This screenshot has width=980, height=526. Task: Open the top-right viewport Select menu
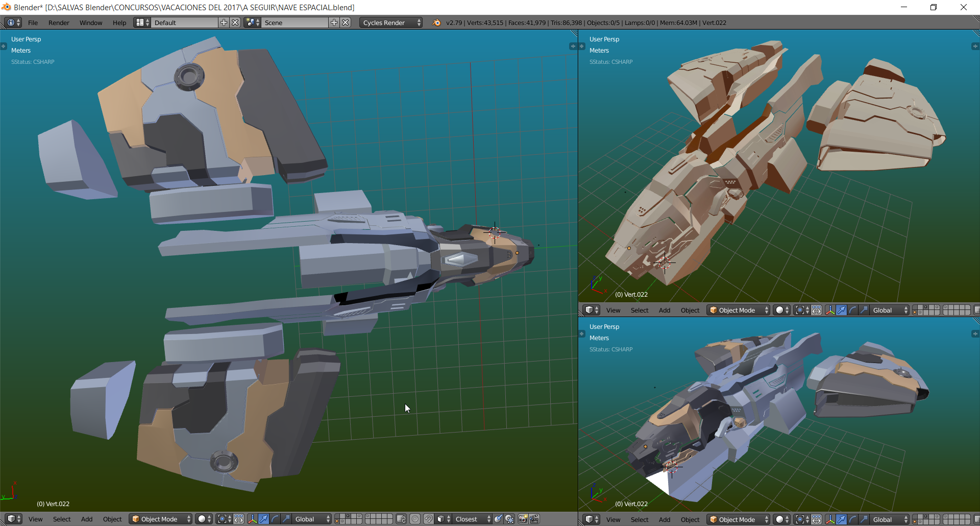click(x=640, y=310)
